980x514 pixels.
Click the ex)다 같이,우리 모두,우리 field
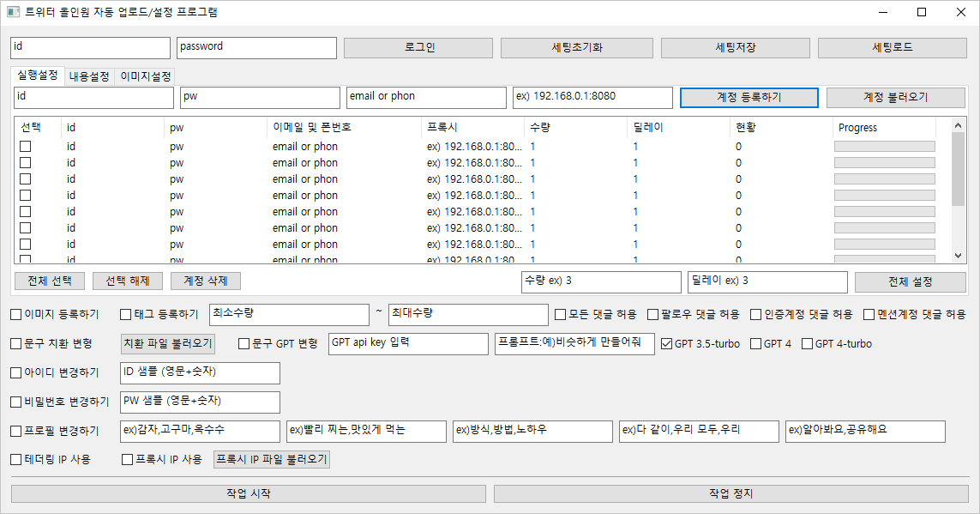coord(699,432)
